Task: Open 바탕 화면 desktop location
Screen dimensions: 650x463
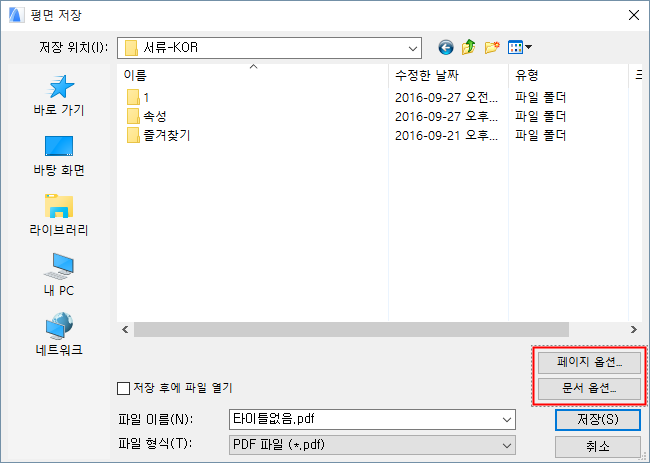Action: pyautogui.click(x=59, y=156)
